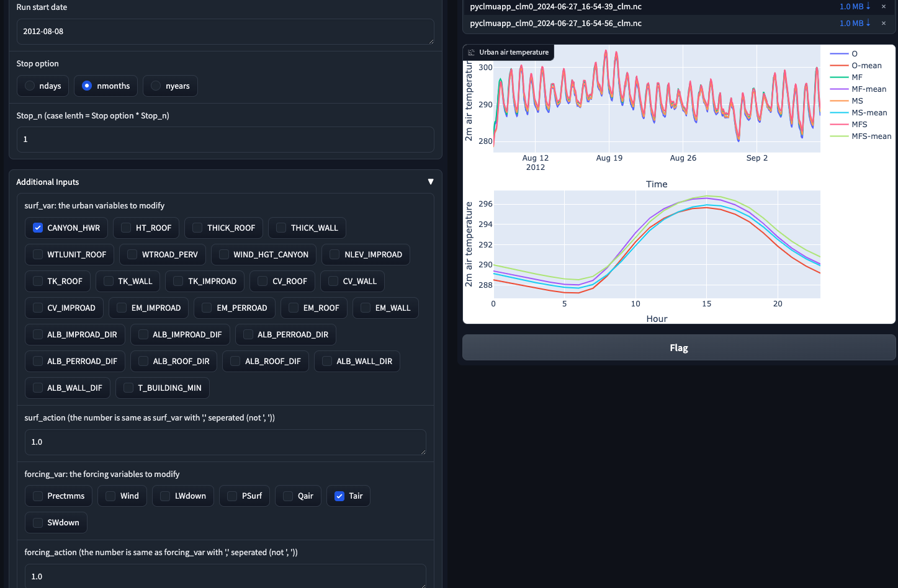Focus the Run start date field

point(225,31)
